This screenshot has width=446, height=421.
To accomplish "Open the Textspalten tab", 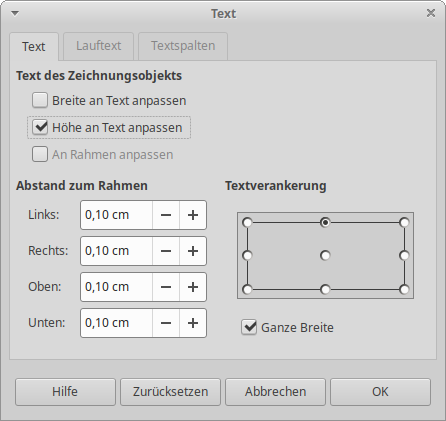I will (x=183, y=46).
